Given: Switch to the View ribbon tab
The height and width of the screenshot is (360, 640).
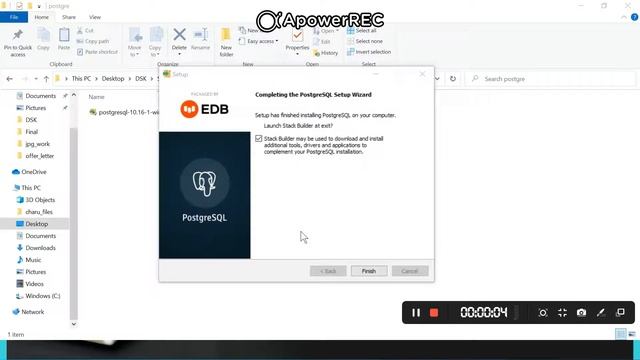Looking at the screenshot, I should pos(95,17).
